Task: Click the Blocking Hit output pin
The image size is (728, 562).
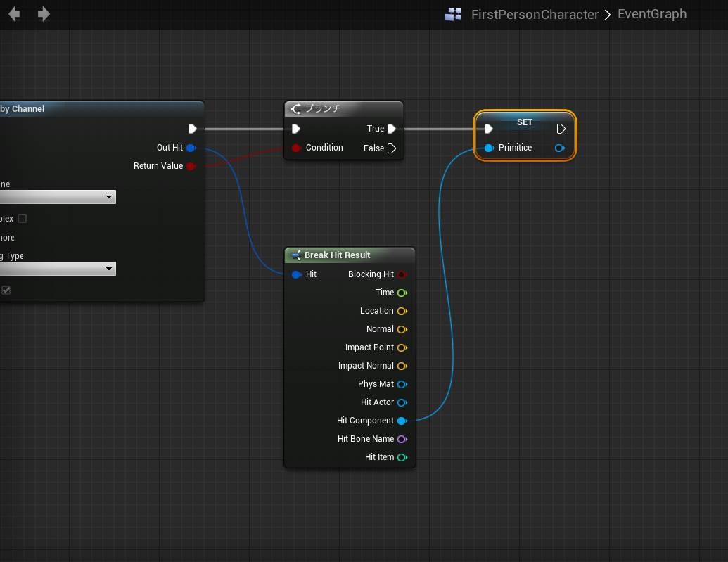Action: coord(402,274)
